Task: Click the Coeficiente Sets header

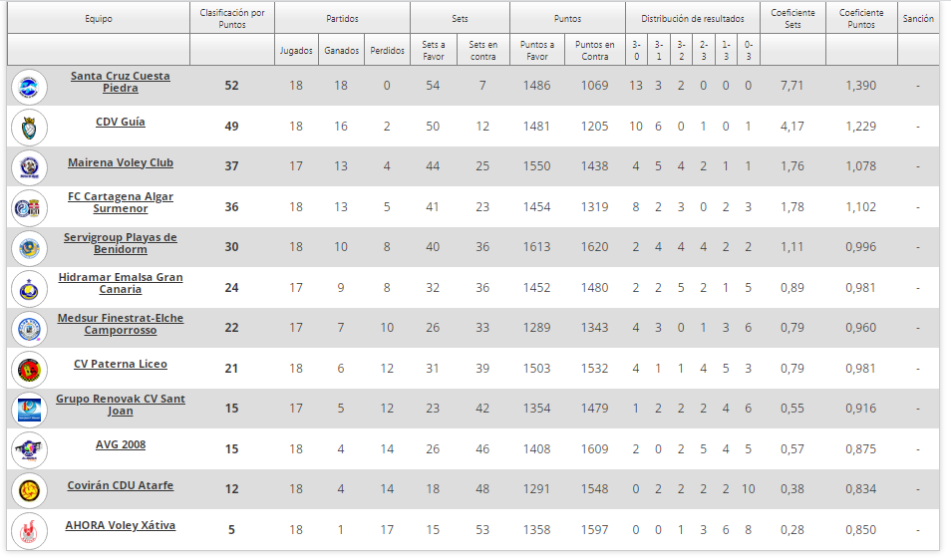Action: (792, 18)
